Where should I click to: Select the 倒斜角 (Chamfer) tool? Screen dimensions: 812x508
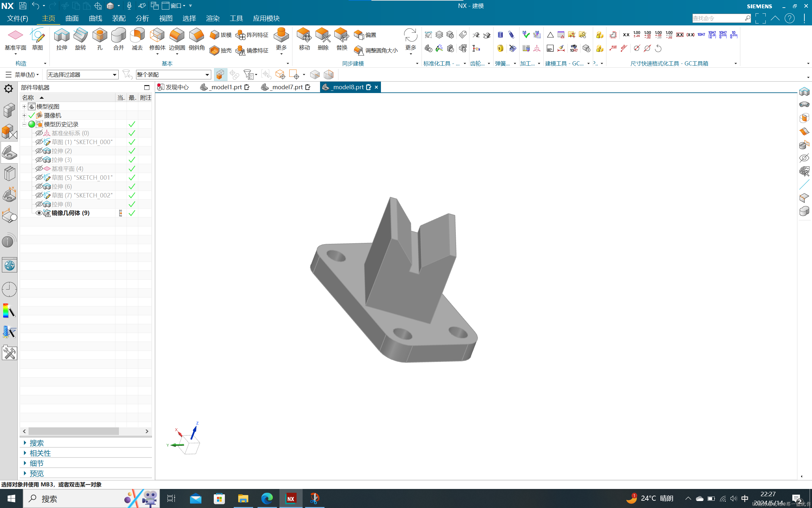pos(197,39)
